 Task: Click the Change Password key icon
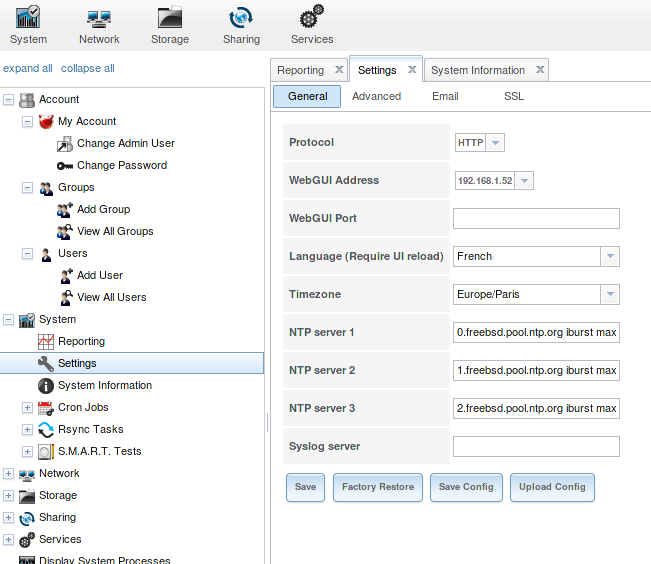pos(65,166)
